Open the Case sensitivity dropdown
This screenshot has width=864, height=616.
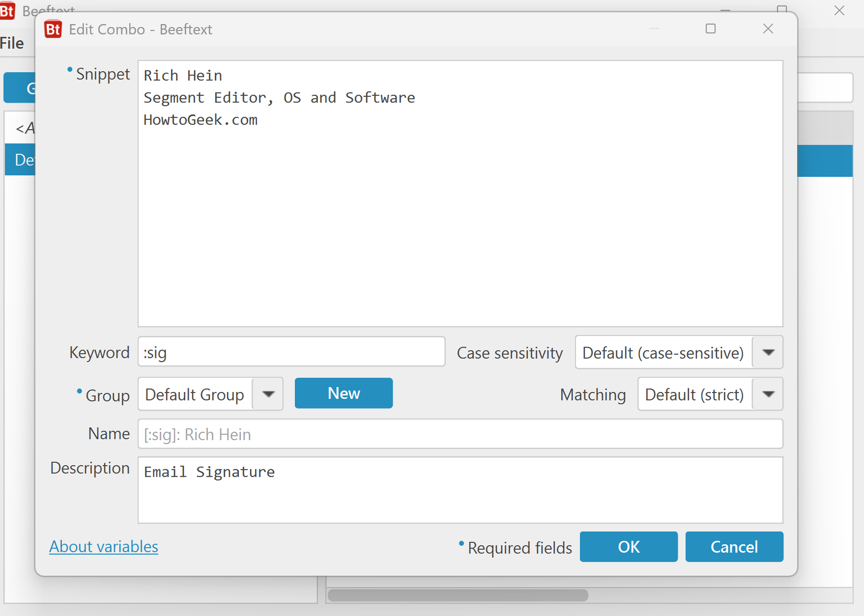click(768, 352)
